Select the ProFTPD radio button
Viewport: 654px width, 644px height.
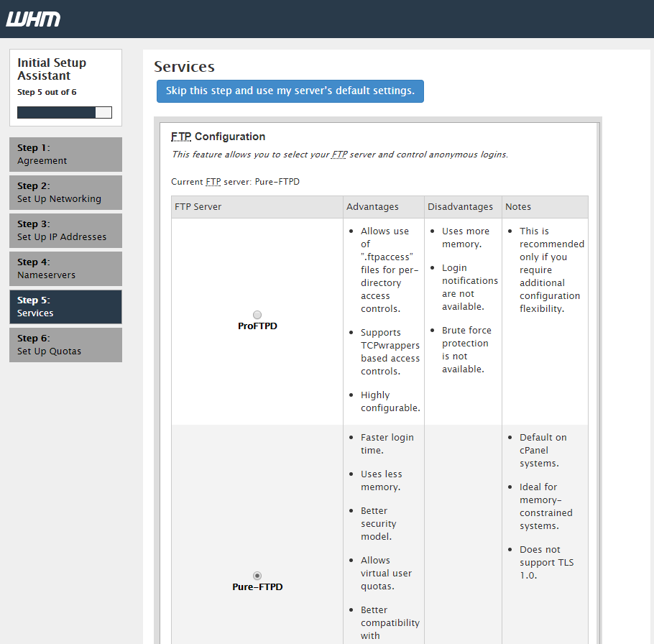(257, 315)
